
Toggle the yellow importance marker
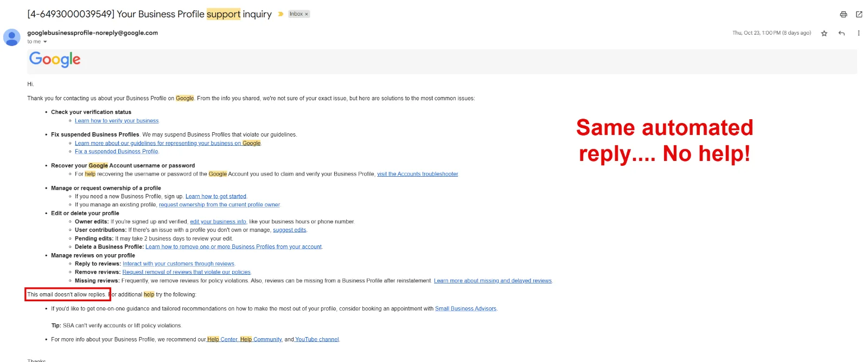click(x=280, y=14)
